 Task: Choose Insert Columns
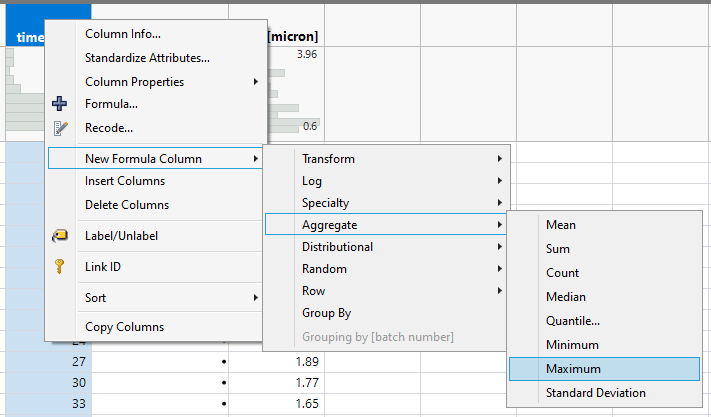(x=155, y=181)
